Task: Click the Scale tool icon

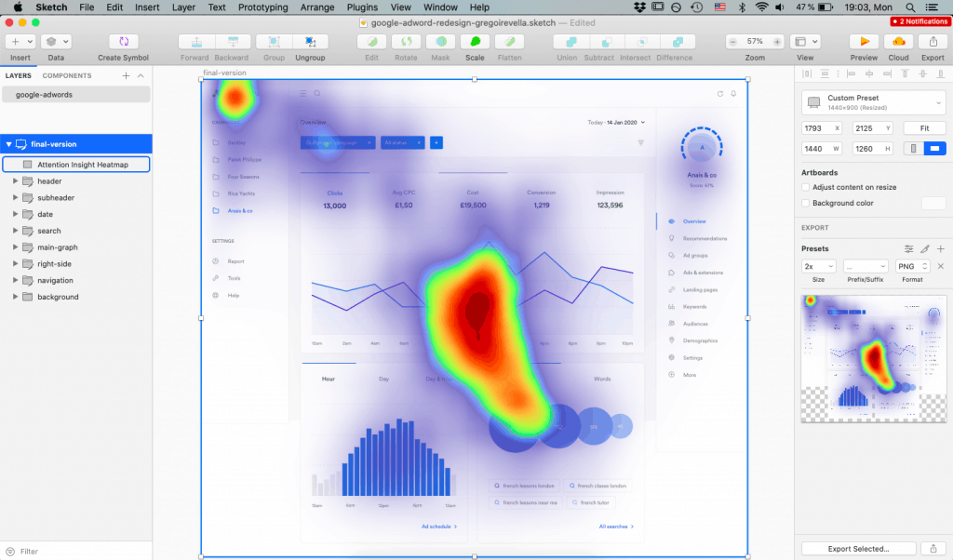Action: (x=476, y=41)
